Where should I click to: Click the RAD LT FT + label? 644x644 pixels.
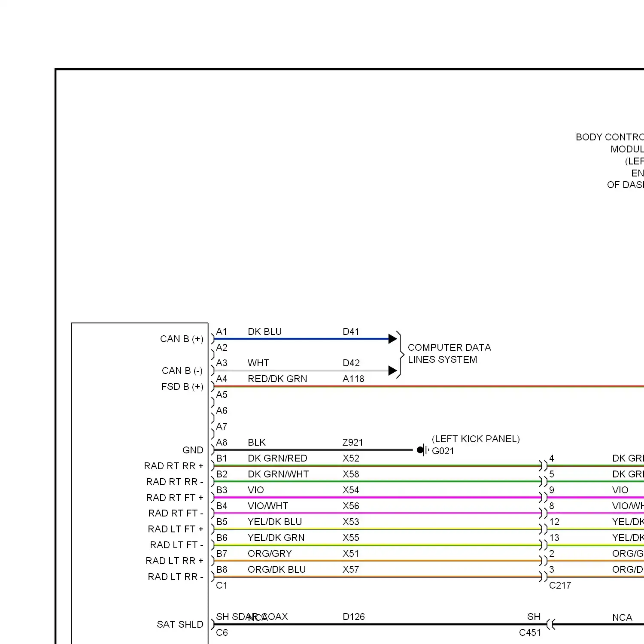click(176, 529)
